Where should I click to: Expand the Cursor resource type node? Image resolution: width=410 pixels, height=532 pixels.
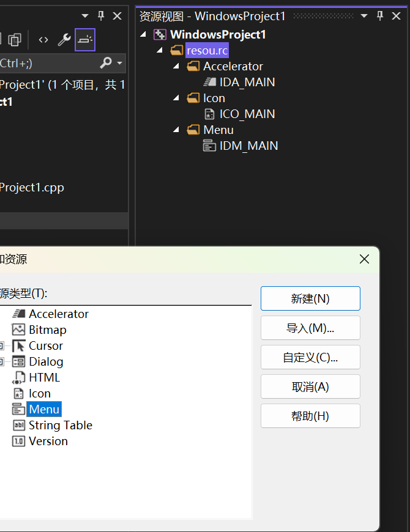(x=2, y=345)
